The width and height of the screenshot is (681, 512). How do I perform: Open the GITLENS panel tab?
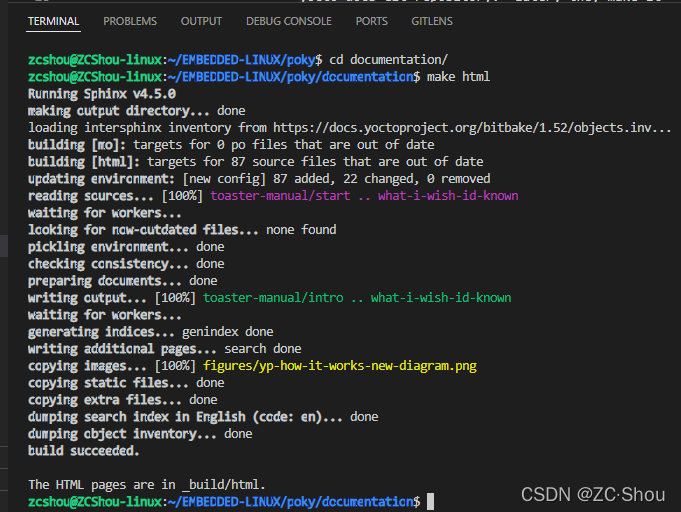[x=432, y=21]
